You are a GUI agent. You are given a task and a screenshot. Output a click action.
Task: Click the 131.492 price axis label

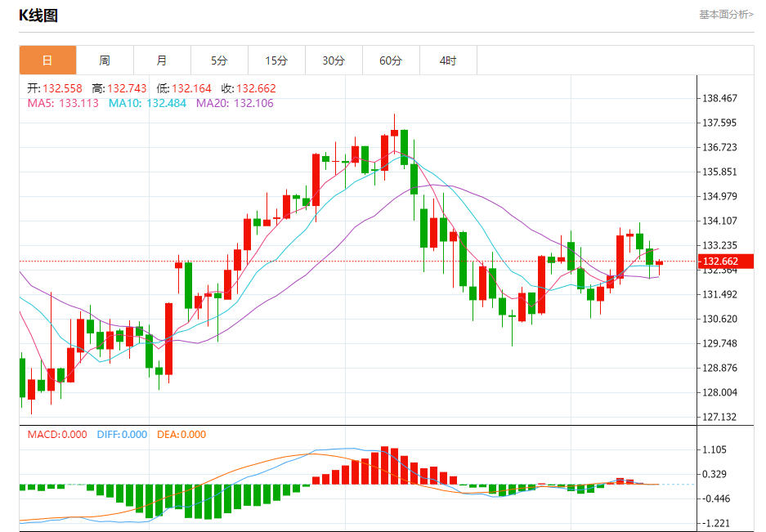pyautogui.click(x=719, y=294)
